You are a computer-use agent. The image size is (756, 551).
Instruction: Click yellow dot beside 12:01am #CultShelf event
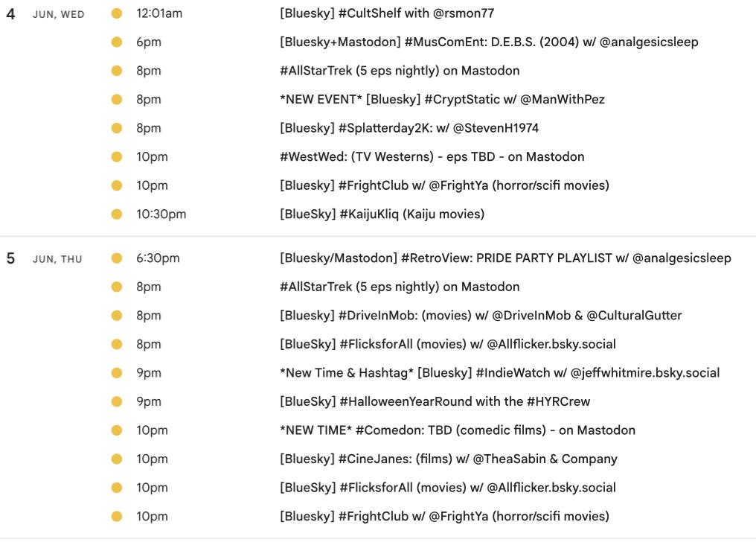[x=117, y=13]
